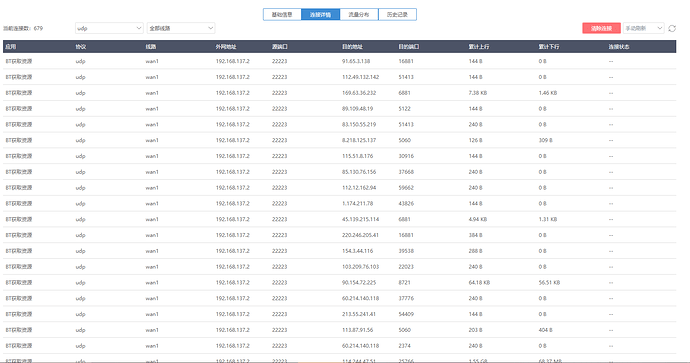This screenshot has height=363, width=690.
Task: Open the 手动刷新 refresh mode dropdown
Action: coord(643,28)
